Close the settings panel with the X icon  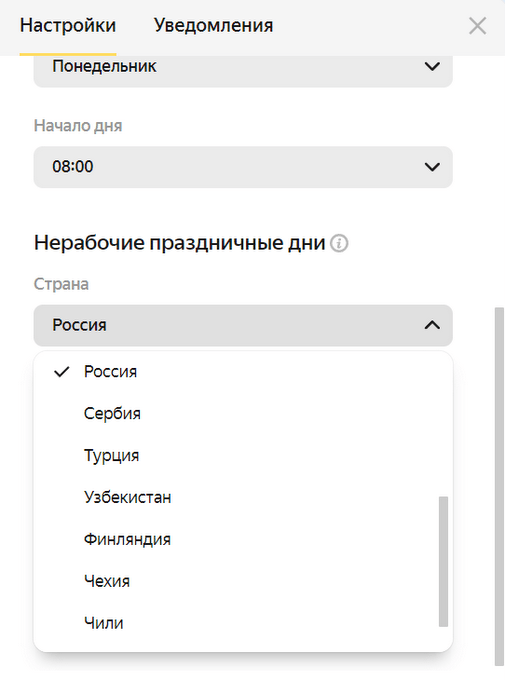click(x=477, y=26)
